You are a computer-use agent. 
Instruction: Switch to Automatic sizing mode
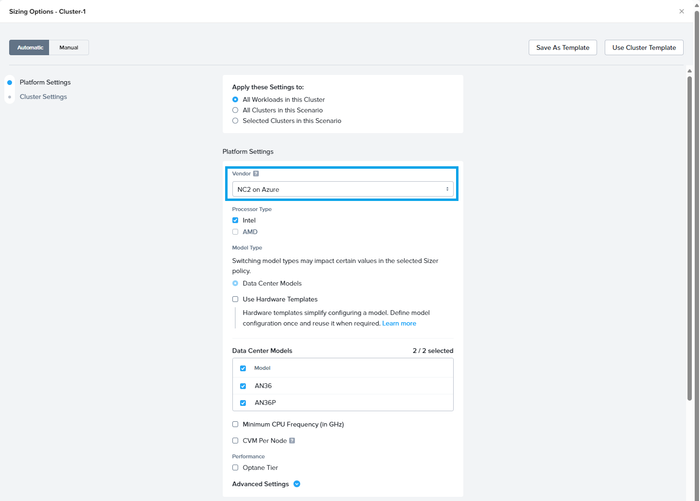(29, 47)
